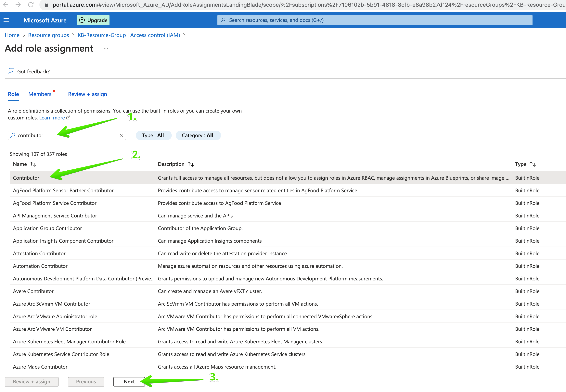Image resolution: width=566 pixels, height=392 pixels.
Task: Select the Contributor role row
Action: (x=288, y=178)
